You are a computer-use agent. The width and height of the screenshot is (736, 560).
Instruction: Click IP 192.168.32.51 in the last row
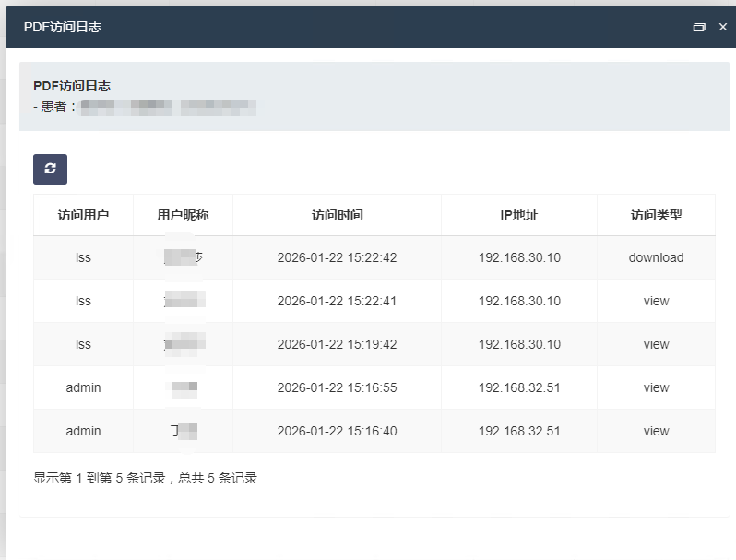pos(518,431)
